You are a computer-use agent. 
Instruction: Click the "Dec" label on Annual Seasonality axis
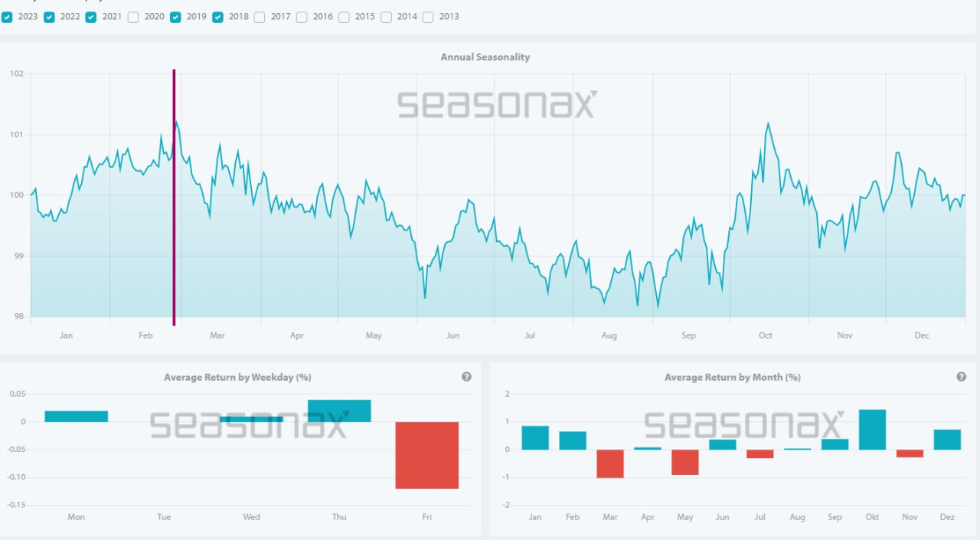[x=922, y=335]
